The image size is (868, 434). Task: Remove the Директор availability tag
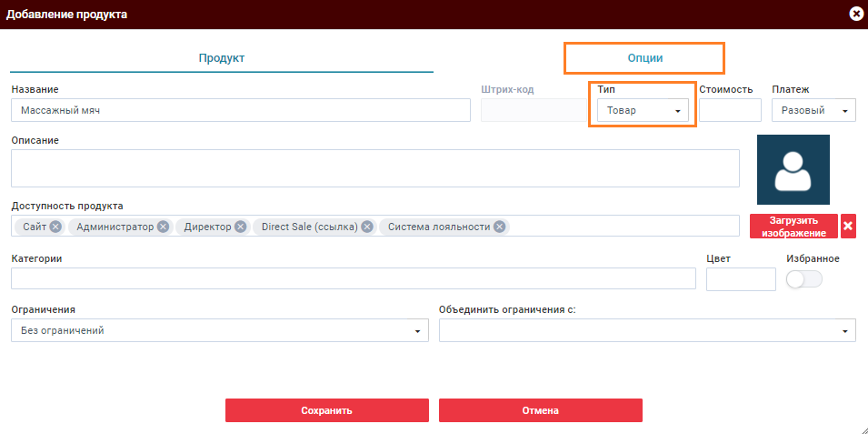240,227
